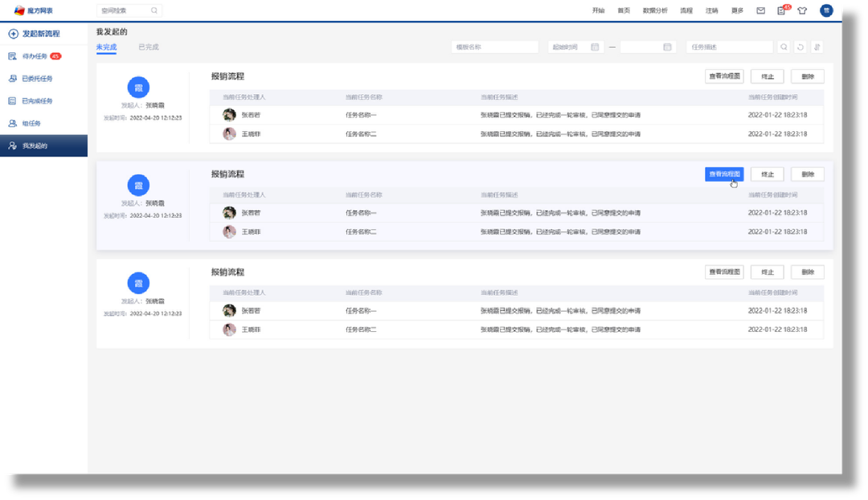Image resolution: width=868 pixels, height=500 pixels.
Task: Open the end date calendar picker
Action: pyautogui.click(x=667, y=47)
